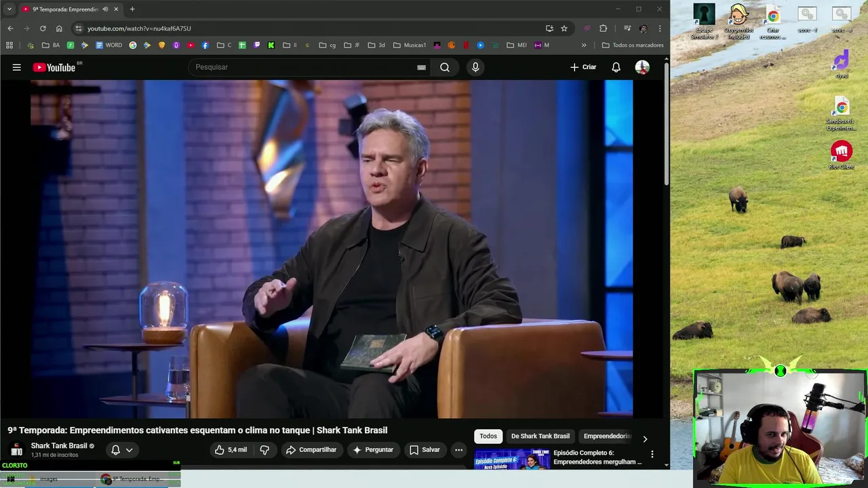Reload the page in Chrome
Viewport: 868px width, 488px height.
tap(43, 28)
